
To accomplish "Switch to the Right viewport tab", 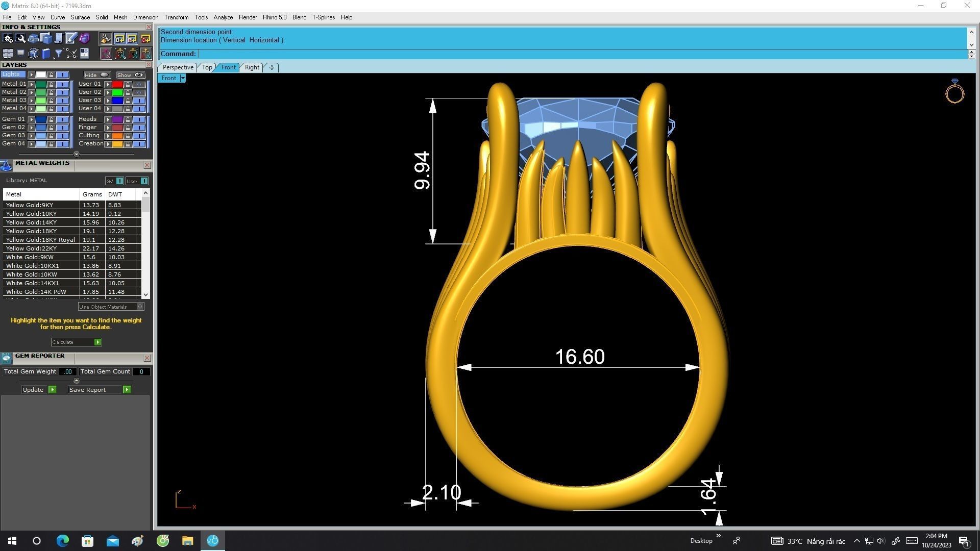I will coord(252,67).
